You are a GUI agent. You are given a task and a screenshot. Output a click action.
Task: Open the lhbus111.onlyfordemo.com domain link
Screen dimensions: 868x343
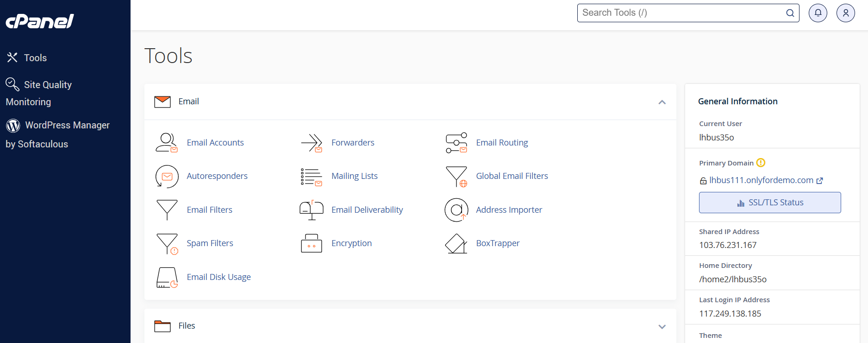coord(761,180)
